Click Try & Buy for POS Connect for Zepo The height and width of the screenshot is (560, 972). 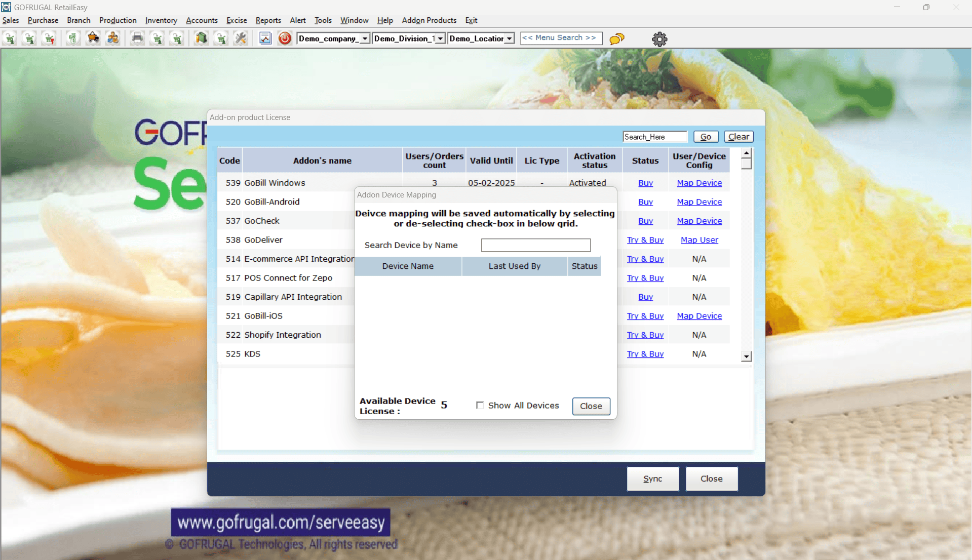tap(645, 278)
